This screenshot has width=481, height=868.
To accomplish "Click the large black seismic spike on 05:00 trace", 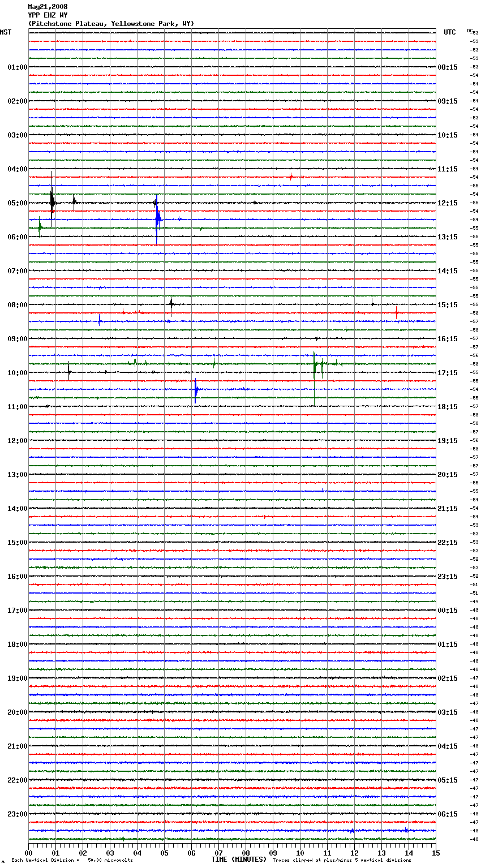I will click(52, 200).
